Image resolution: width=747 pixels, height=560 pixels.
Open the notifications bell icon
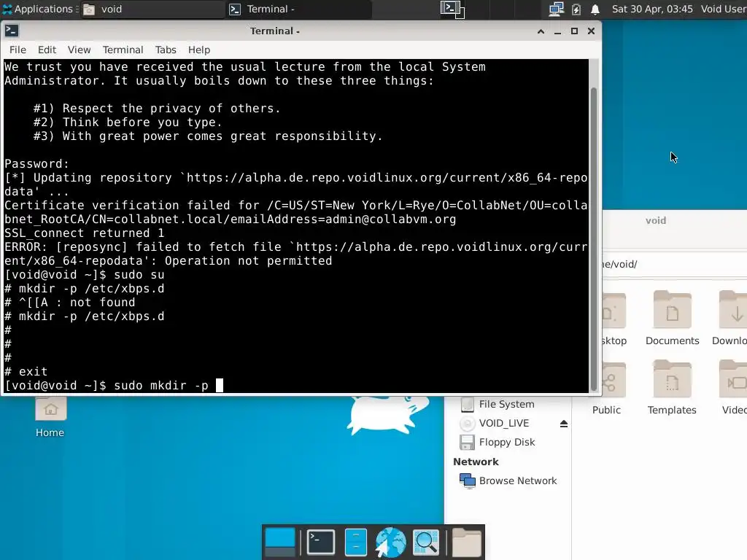[x=595, y=9]
